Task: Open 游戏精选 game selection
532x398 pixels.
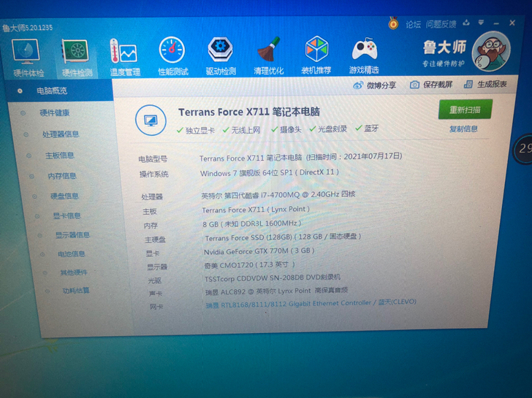Action: tap(364, 56)
